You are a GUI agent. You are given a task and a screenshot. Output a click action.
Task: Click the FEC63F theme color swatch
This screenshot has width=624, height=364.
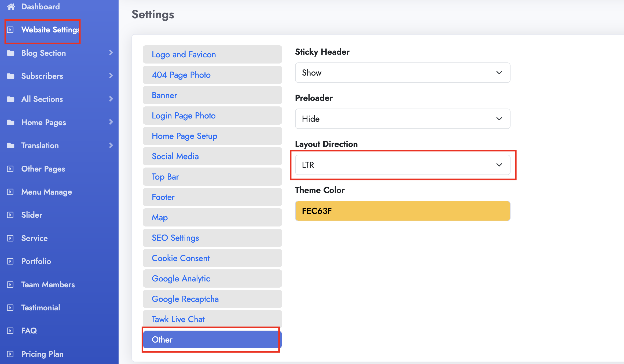pos(402,211)
